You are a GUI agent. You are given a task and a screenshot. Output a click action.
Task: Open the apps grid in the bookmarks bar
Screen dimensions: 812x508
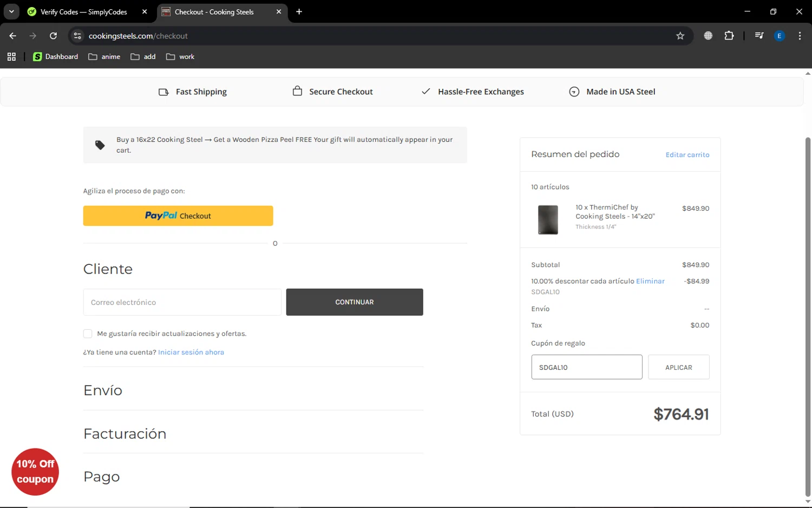pos(11,56)
